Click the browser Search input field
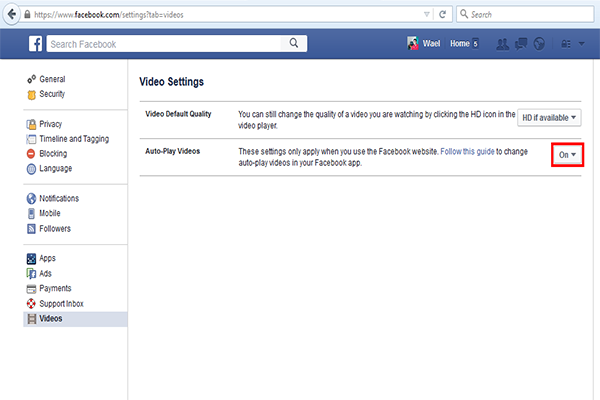 point(525,15)
